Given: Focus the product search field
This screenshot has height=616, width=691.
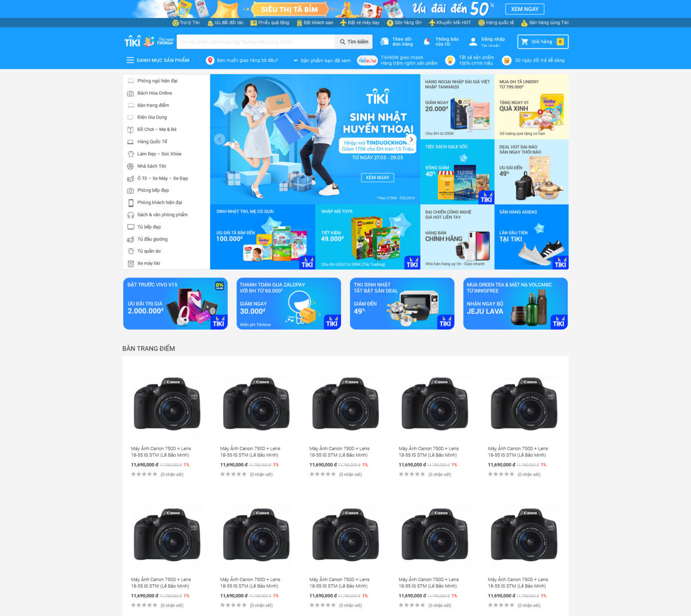Looking at the screenshot, I should click(256, 42).
